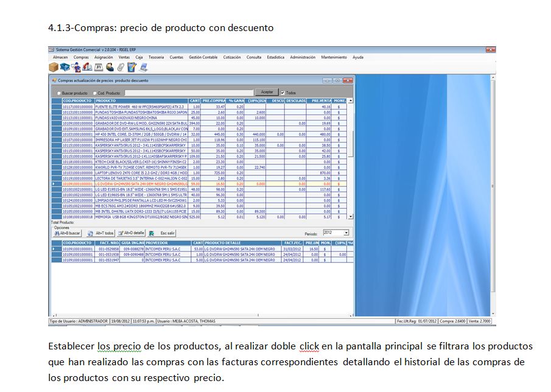Open the Periodo year dropdown

pyautogui.click(x=346, y=233)
